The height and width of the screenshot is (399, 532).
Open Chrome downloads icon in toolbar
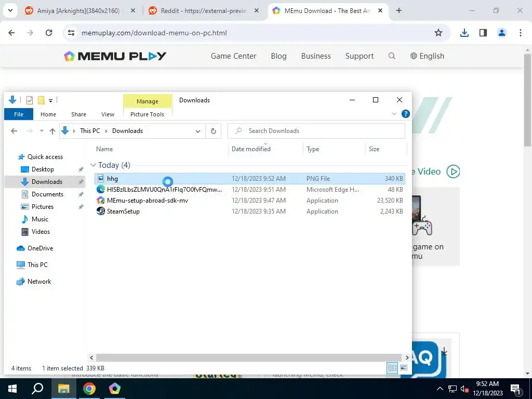pyautogui.click(x=464, y=33)
